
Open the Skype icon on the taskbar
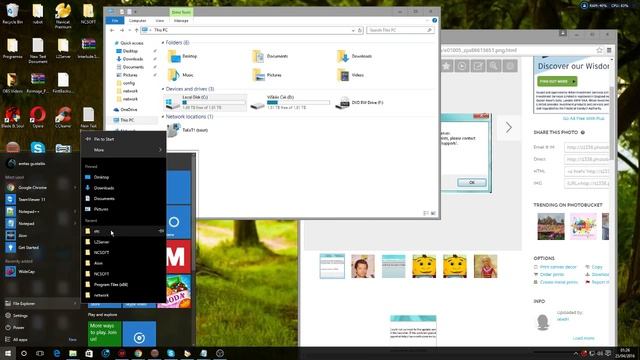tap(171, 353)
